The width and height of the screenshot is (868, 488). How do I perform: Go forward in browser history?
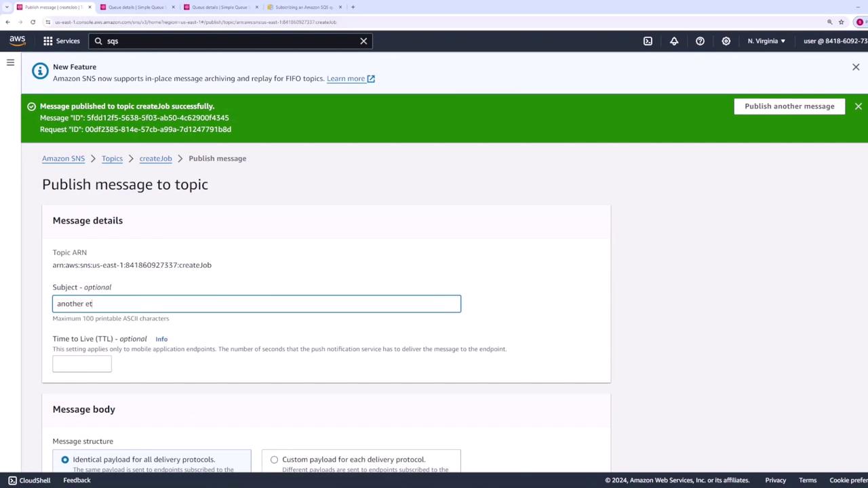tap(20, 22)
